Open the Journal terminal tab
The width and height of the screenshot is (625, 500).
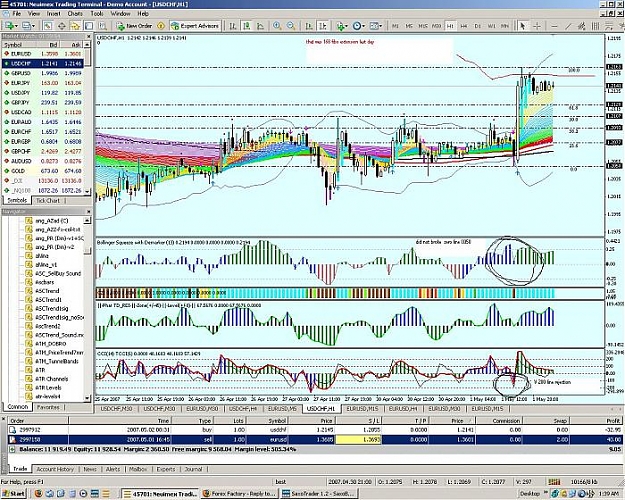point(193,469)
